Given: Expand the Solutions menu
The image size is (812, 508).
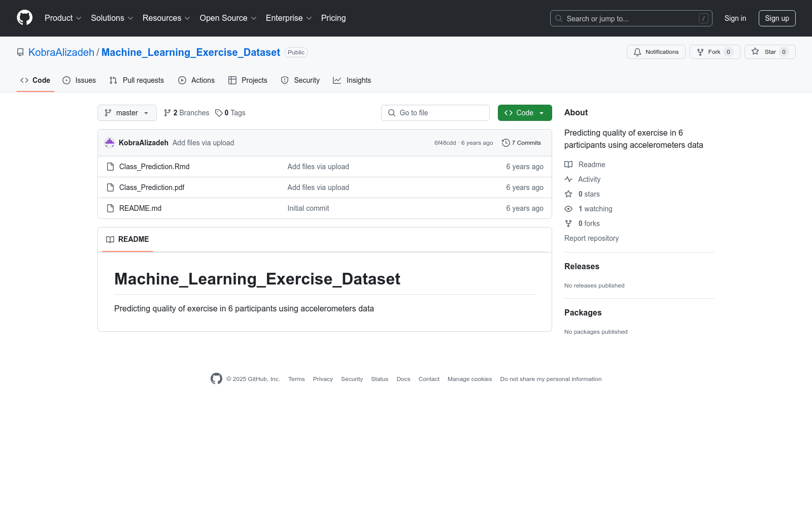Looking at the screenshot, I should click(112, 18).
